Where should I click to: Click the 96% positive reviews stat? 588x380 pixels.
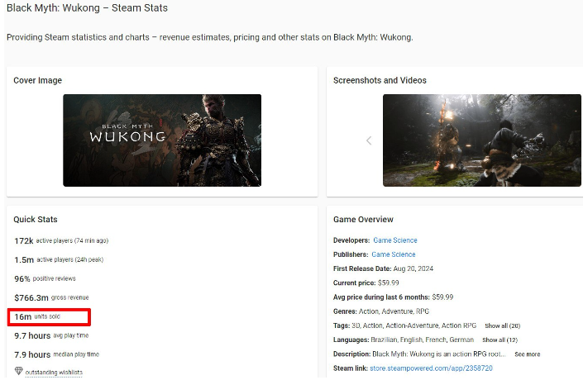(x=45, y=279)
